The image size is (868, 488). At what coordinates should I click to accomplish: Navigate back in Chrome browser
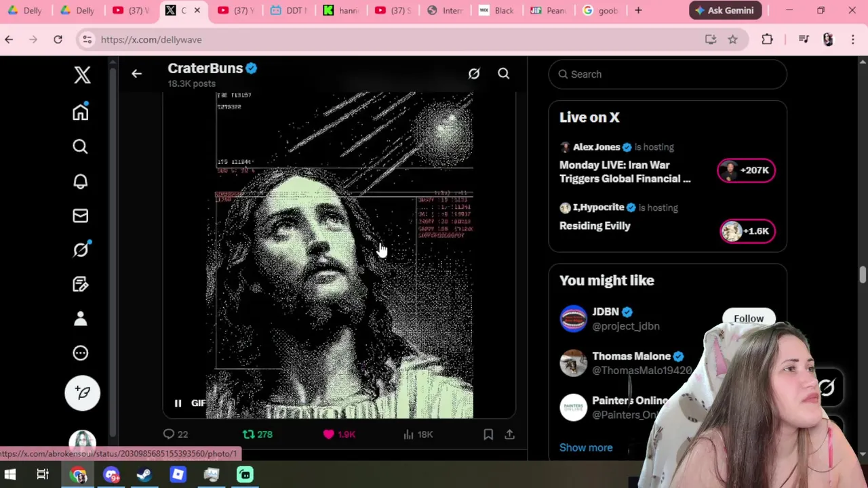(x=9, y=39)
